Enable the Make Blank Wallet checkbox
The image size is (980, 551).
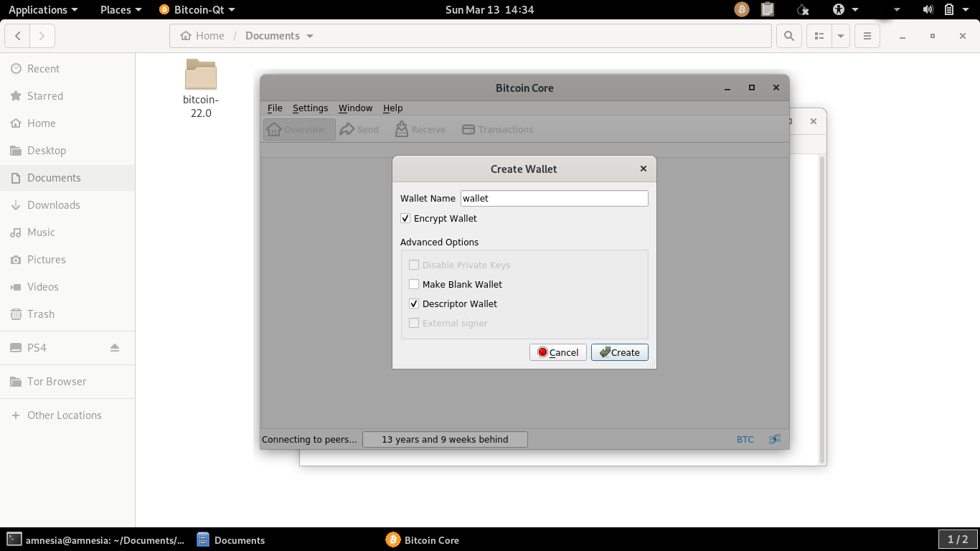[414, 284]
